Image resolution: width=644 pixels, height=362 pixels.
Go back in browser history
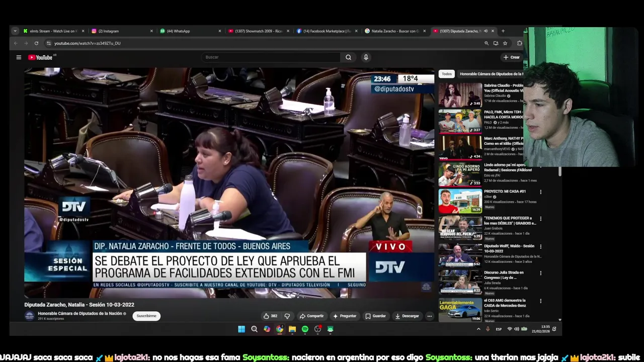click(16, 43)
